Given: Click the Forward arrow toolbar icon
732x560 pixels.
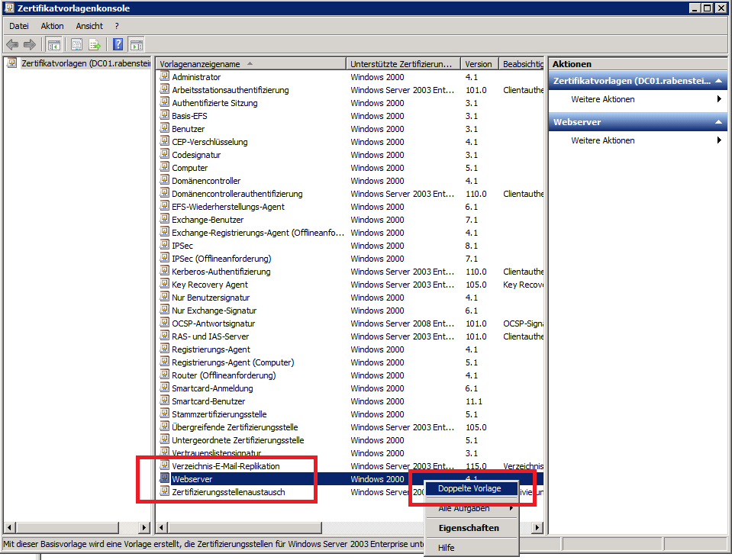Looking at the screenshot, I should coord(30,44).
